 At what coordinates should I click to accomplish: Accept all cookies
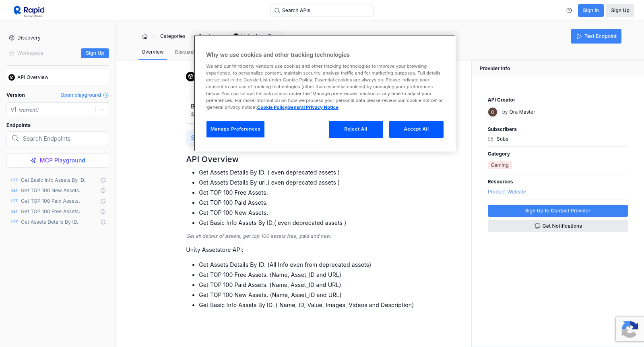tap(416, 129)
